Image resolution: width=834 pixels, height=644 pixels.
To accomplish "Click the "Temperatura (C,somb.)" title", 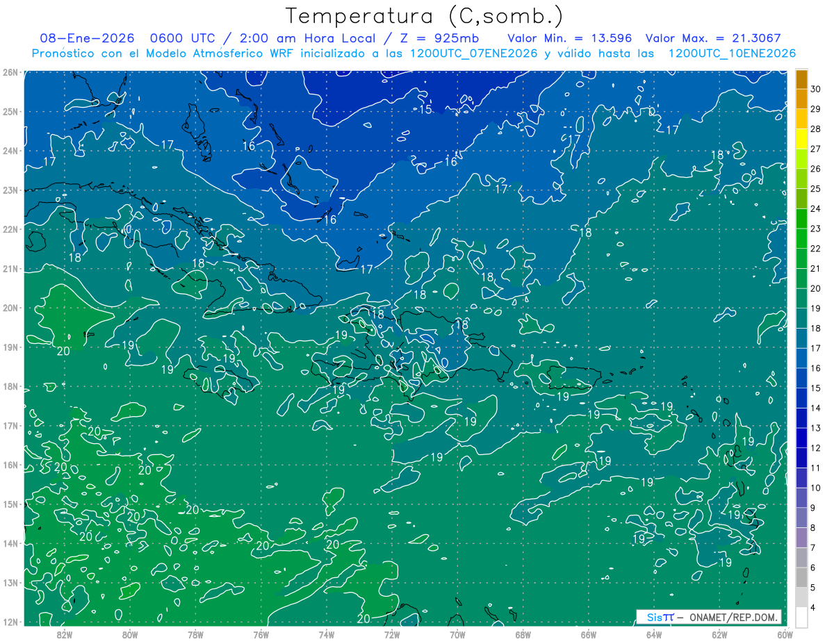I will click(425, 16).
